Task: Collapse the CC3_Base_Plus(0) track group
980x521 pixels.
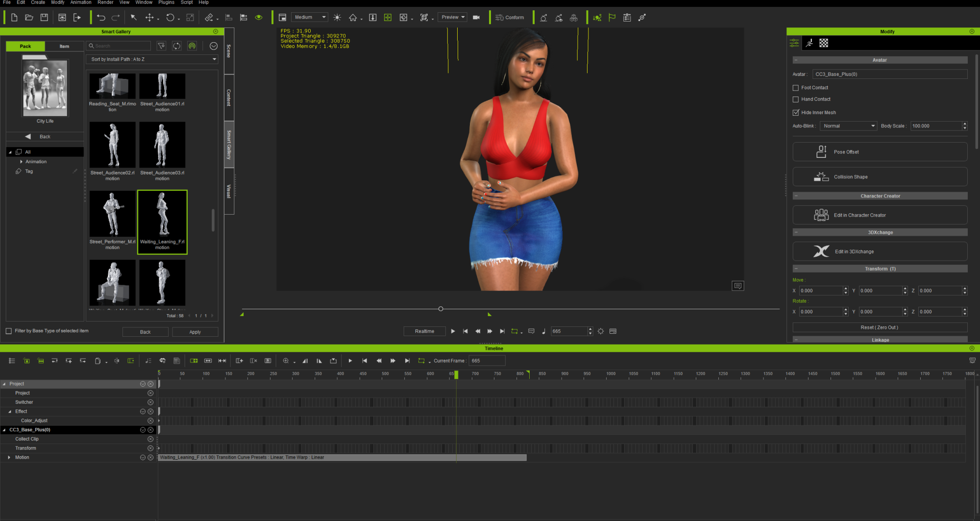Action: pyautogui.click(x=4, y=430)
